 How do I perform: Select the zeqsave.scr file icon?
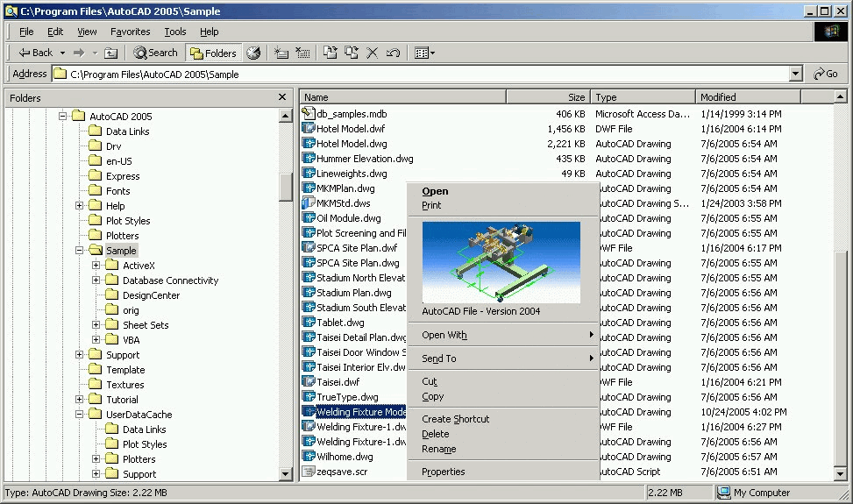[x=309, y=472]
